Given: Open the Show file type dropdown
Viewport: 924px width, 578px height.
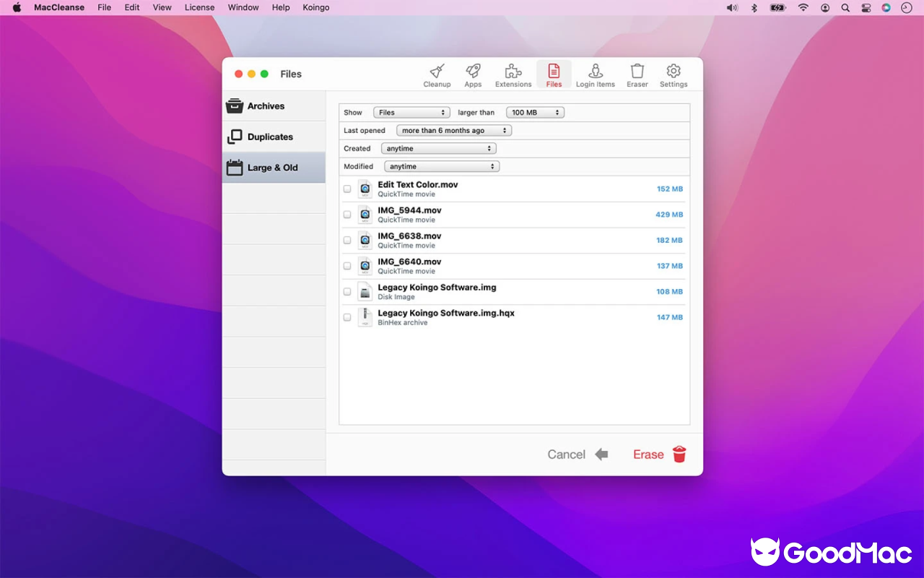Looking at the screenshot, I should coord(411,112).
